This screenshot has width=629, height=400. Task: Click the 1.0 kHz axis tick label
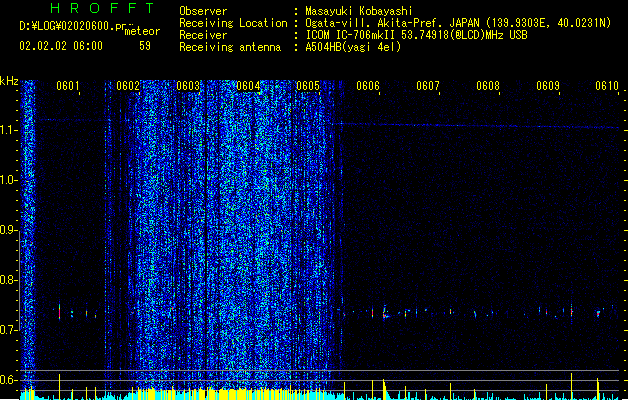[9, 180]
